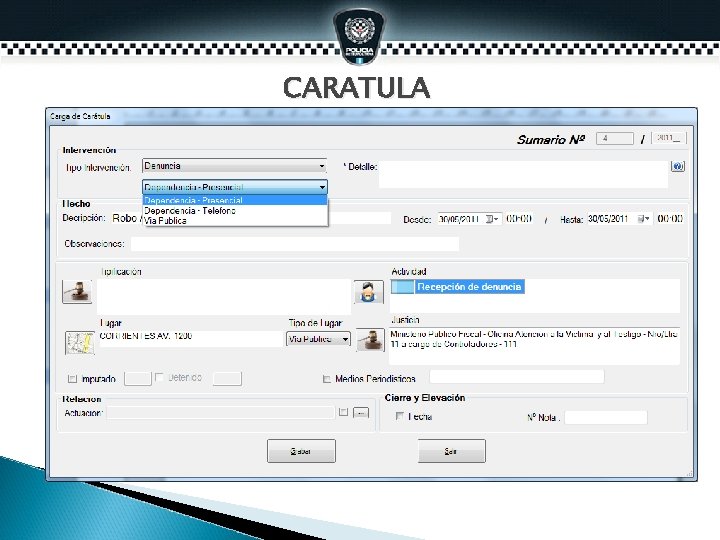720x540 pixels.
Task: Click the help icon beside Detalle
Action: tap(678, 166)
